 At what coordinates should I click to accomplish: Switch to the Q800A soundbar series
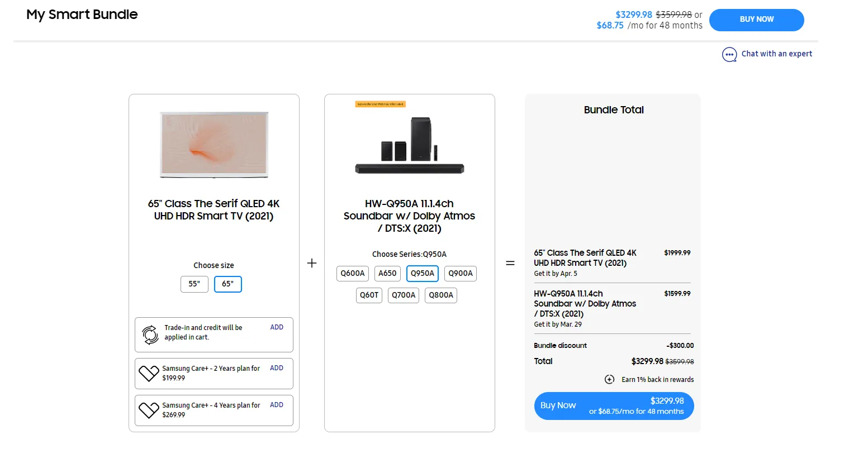point(441,295)
